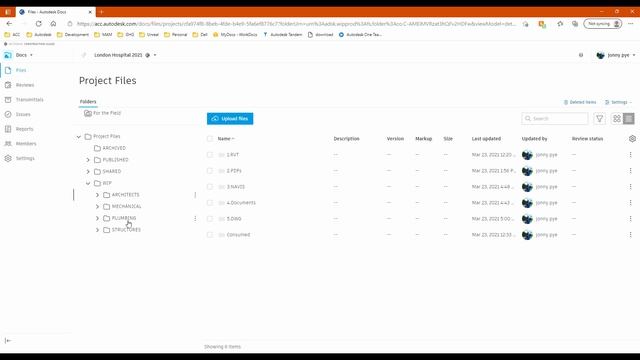Click the browser address bar
The width and height of the screenshot is (640, 360).
[x=296, y=24]
